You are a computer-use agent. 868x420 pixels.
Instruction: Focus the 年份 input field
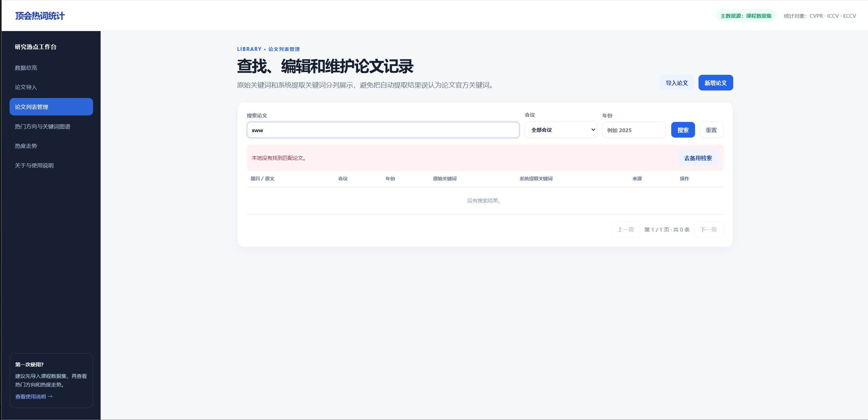coord(634,130)
